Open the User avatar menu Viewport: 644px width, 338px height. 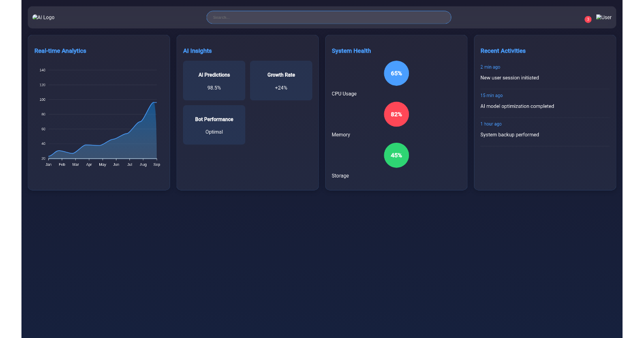[x=603, y=17]
